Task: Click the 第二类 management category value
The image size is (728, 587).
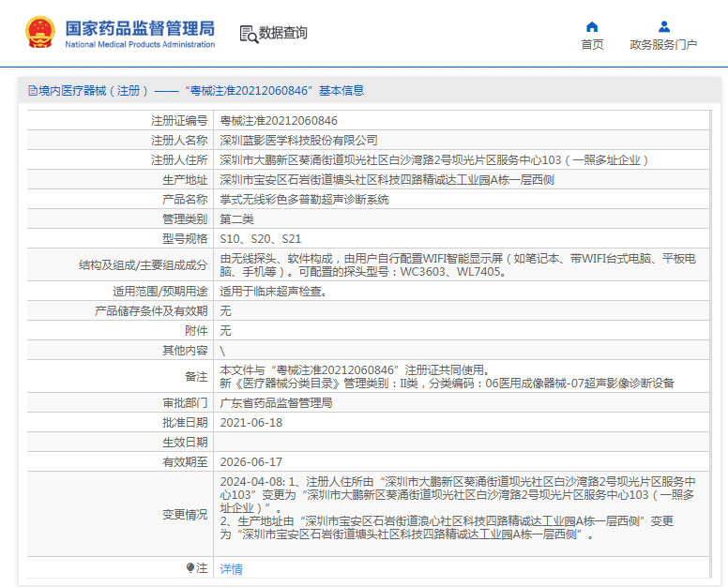Action: coord(236,219)
